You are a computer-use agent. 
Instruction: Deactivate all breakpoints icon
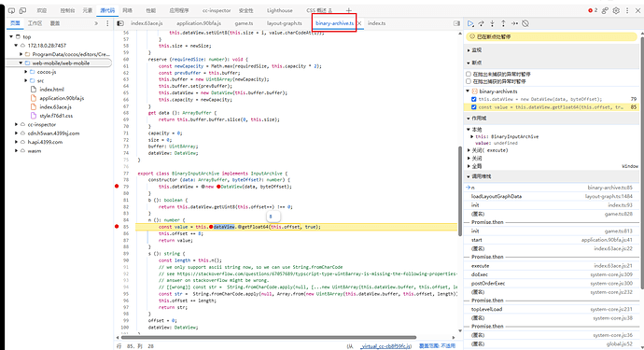point(525,23)
